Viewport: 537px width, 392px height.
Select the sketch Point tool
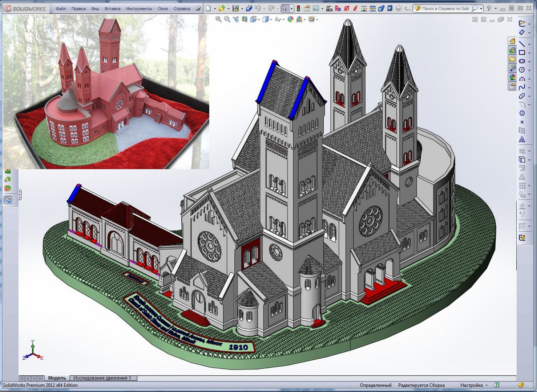point(522,122)
